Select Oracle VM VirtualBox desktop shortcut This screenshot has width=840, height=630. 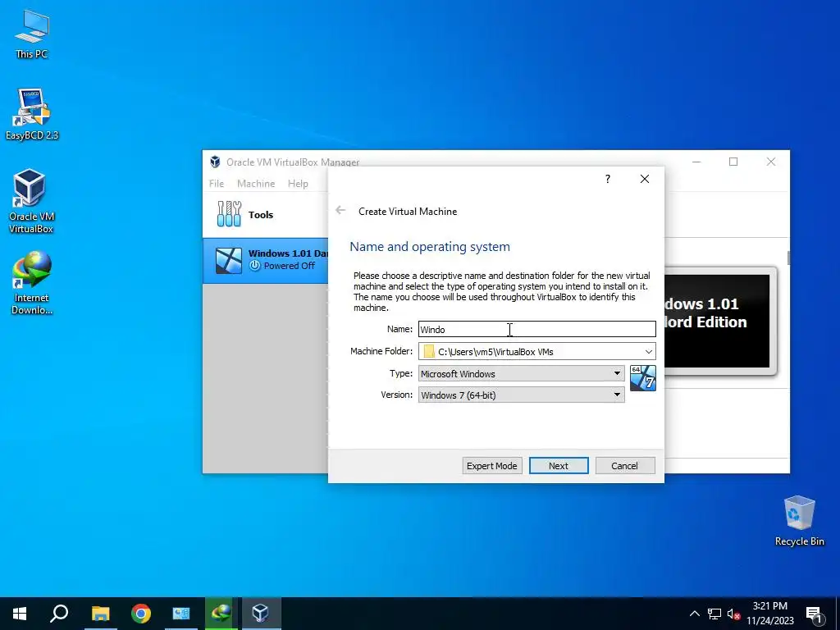(x=31, y=201)
